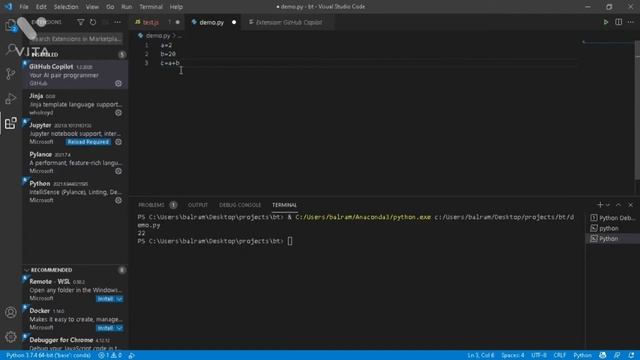Open the Edit menu

coord(41,7)
